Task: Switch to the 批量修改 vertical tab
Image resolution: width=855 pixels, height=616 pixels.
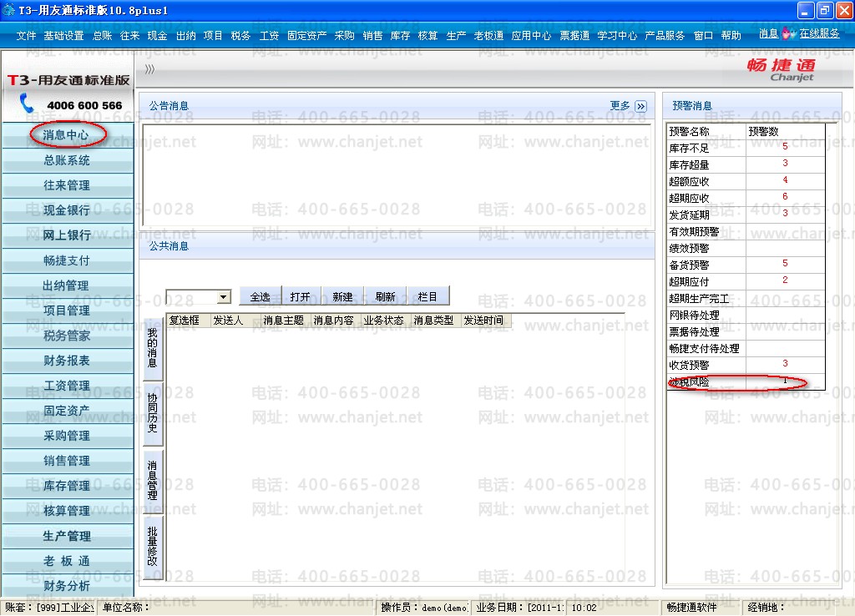Action: (153, 547)
